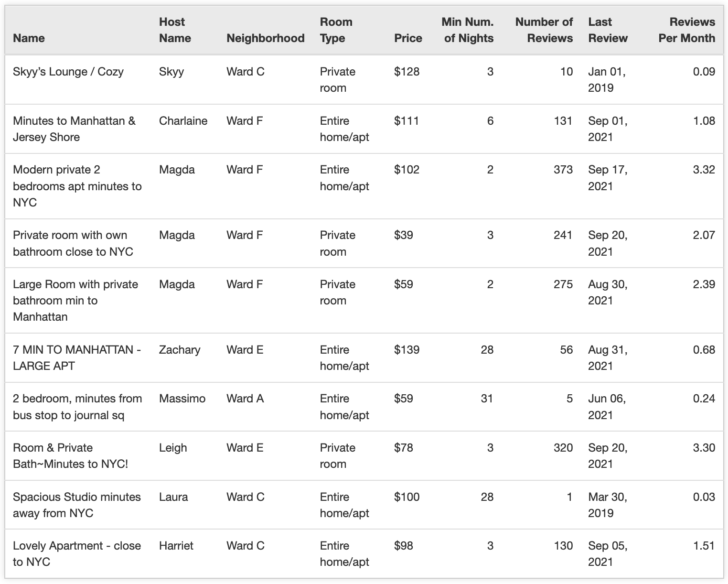Select the Lovely Apartment - close to NYC listing
The image size is (728, 584).
click(77, 553)
